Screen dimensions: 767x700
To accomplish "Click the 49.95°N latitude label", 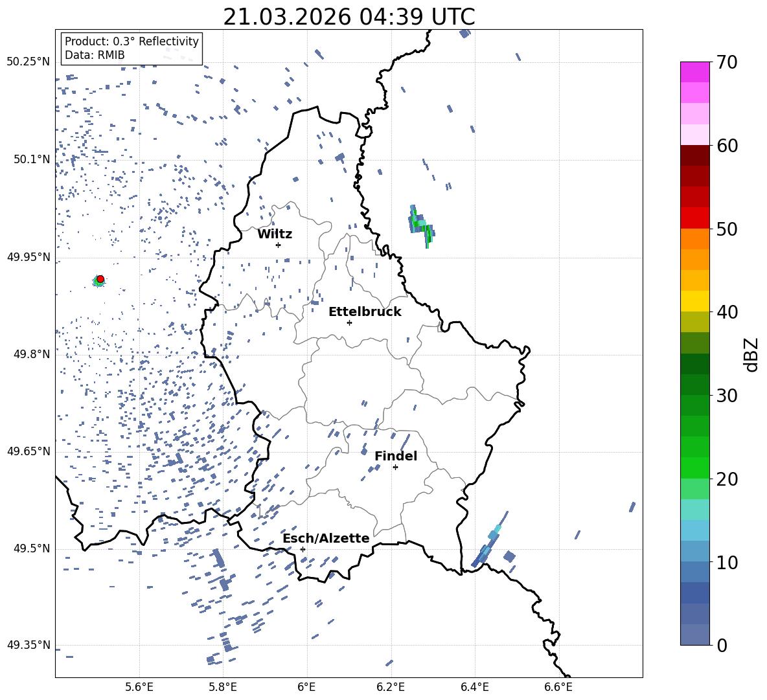I will (x=29, y=256).
